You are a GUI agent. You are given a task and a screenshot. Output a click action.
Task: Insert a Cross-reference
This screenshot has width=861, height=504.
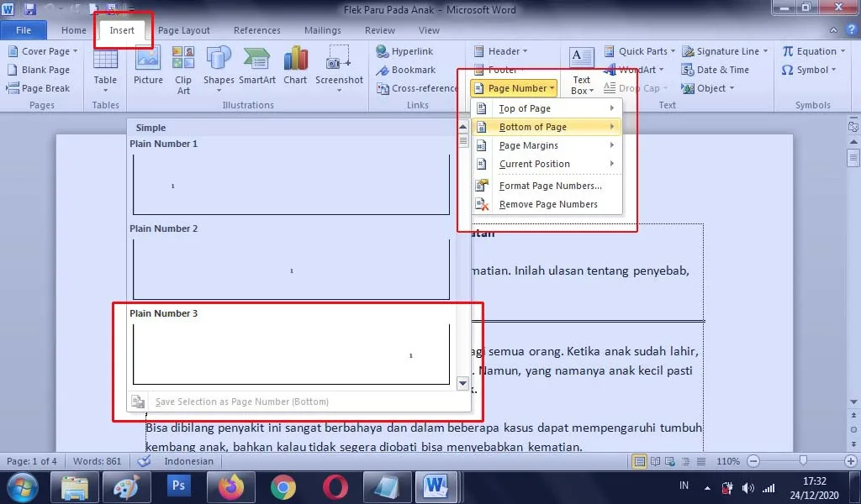(417, 88)
